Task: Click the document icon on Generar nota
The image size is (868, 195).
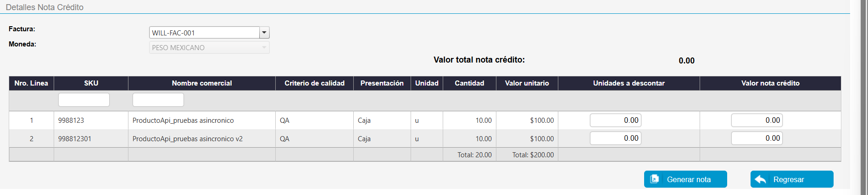Action: 655,179
